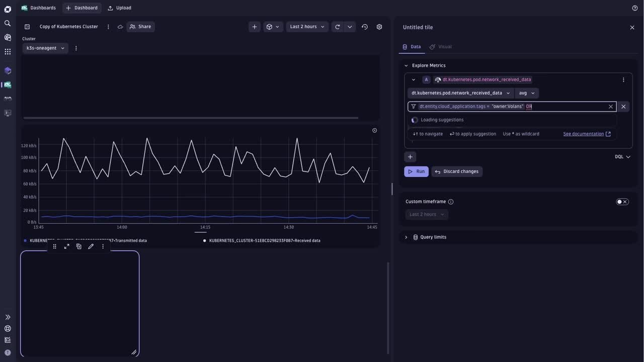Open the metric name dropdown
This screenshot has height=362, width=644.
(461, 93)
